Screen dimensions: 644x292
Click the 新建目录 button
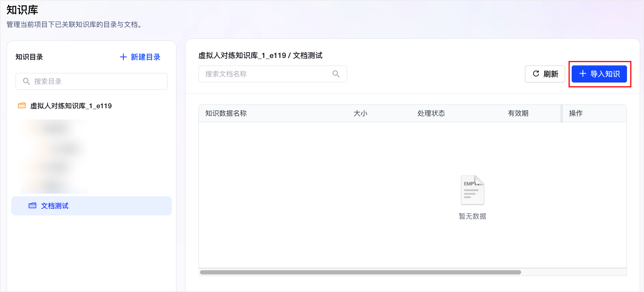point(140,57)
